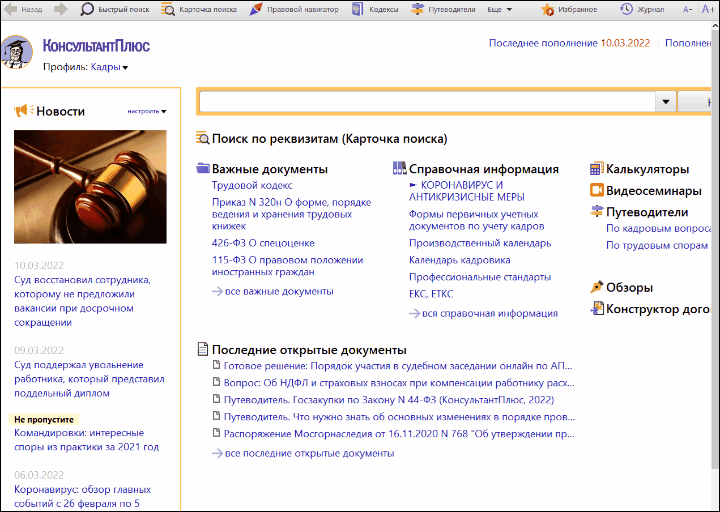Open КОРОНАВИРУС И АНТИКРИЗИСНЫЕ МЕРЫ link
720x512 pixels.
467,191
